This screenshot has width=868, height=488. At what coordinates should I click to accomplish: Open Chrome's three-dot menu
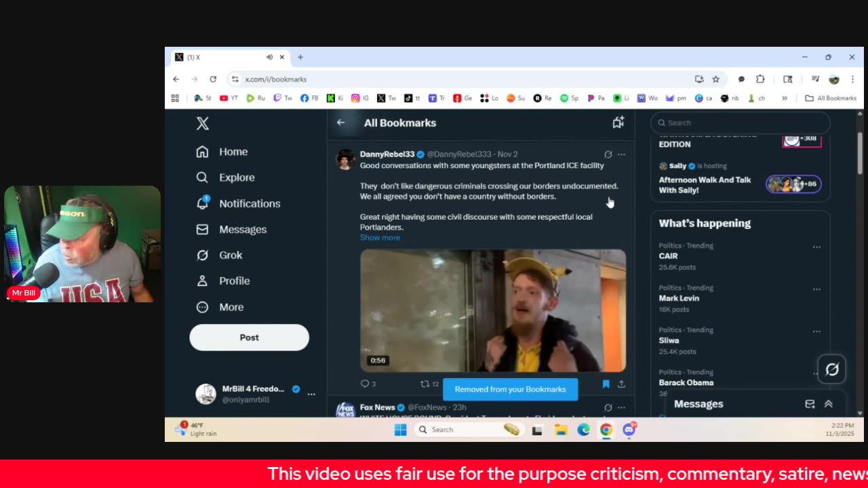(x=852, y=79)
